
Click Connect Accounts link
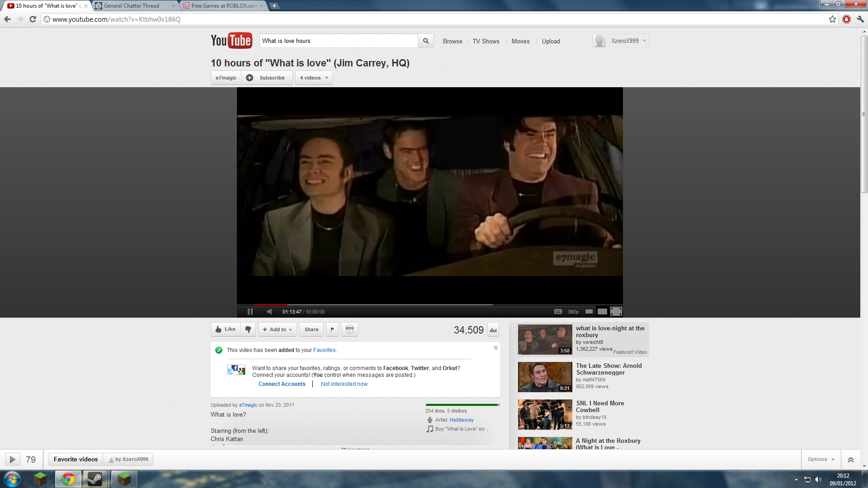pyautogui.click(x=282, y=384)
